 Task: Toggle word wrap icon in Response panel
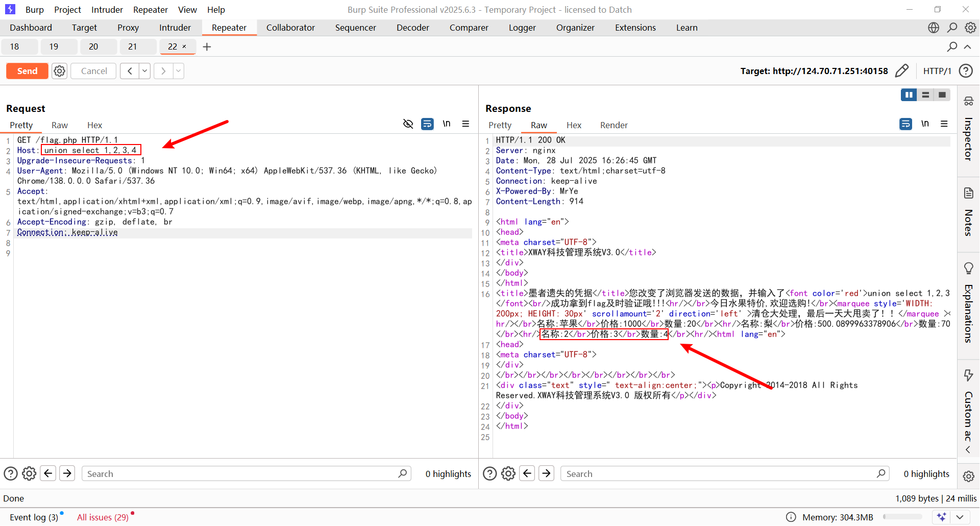coord(905,124)
